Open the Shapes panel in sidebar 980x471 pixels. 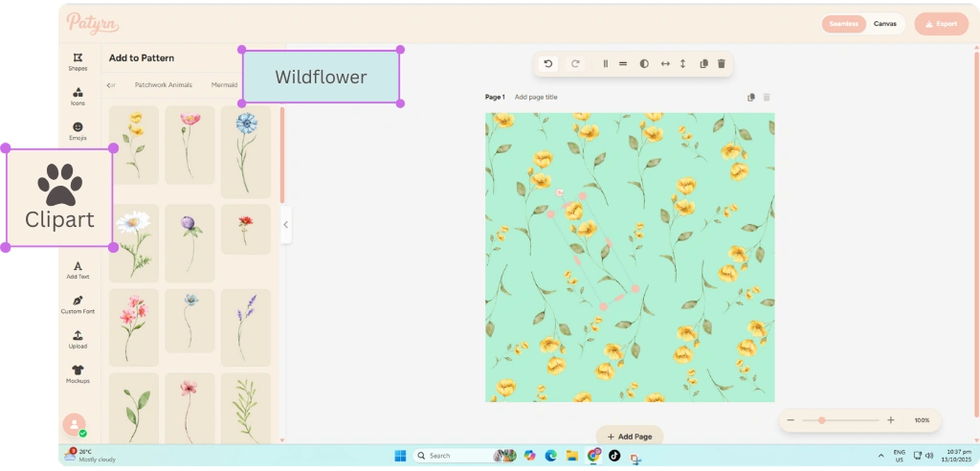pyautogui.click(x=78, y=61)
